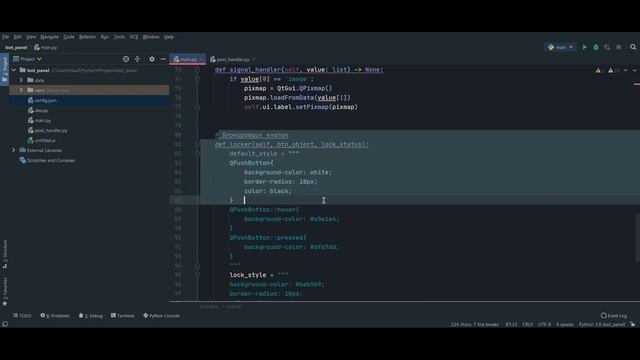Open the Event Log
The width and height of the screenshot is (640, 360).
tap(614, 316)
